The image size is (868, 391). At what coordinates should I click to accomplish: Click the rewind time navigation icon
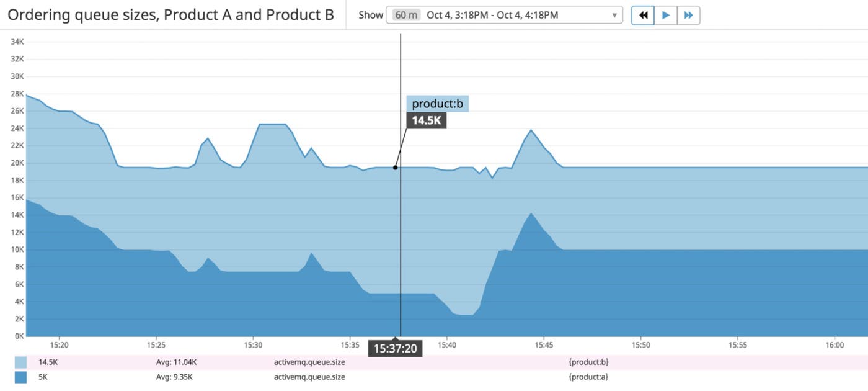tap(642, 15)
